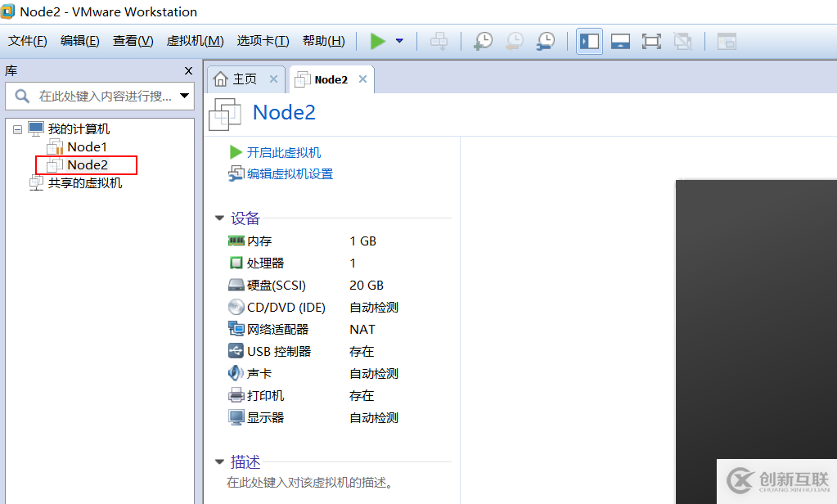The image size is (837, 504).
Task: Click the 硬盘(SCSI) device row
Action: pos(339,286)
